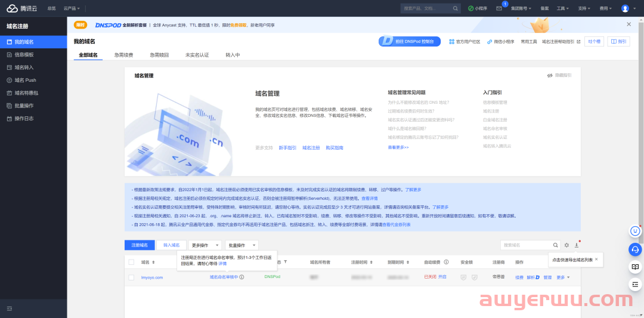644x318 pixels.
Task: Open the documentation book floating button
Action: coord(636,267)
